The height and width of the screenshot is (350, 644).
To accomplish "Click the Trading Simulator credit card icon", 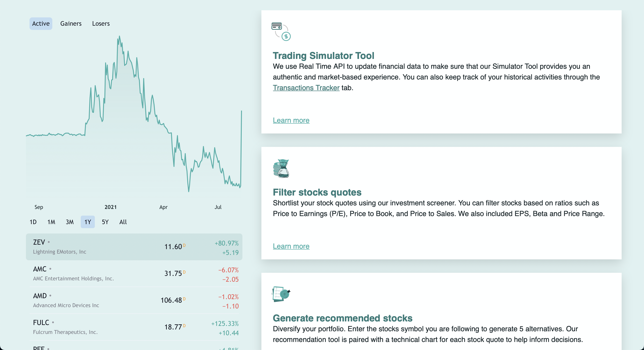I will (281, 31).
